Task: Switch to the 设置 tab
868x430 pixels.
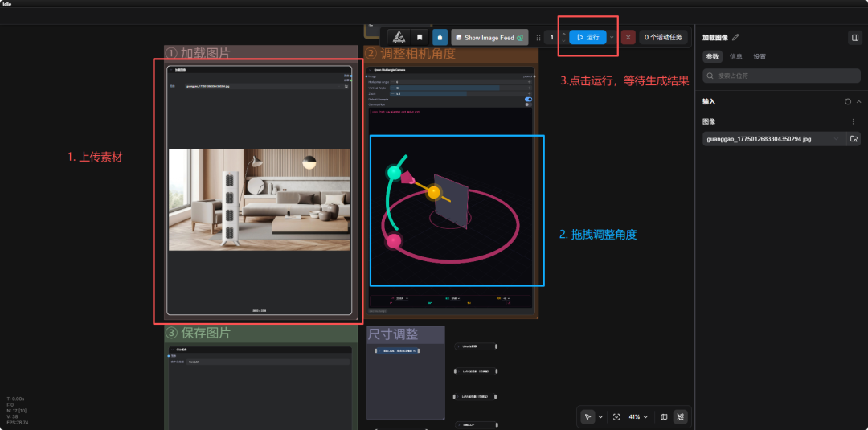Action: [x=759, y=56]
